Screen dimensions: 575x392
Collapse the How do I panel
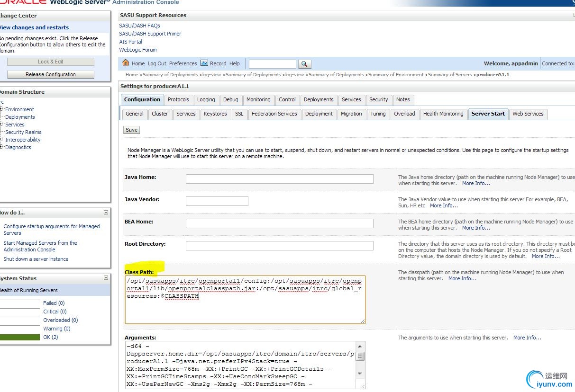(x=106, y=213)
